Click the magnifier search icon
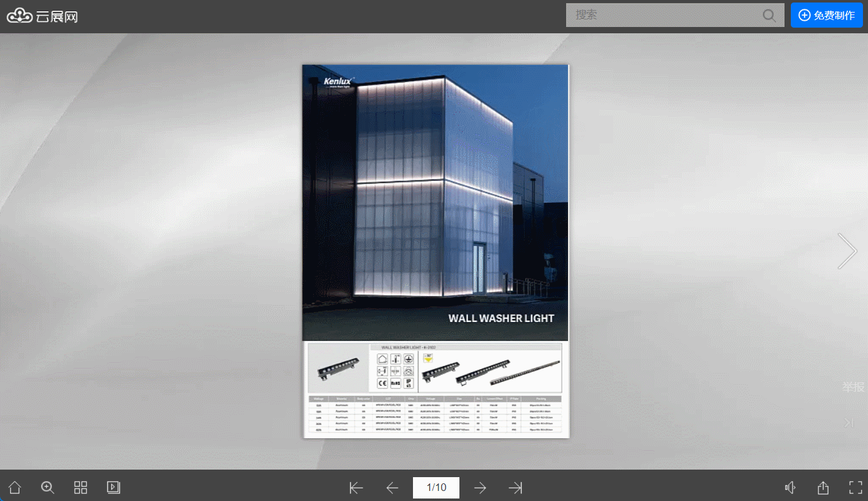Viewport: 868px width, 501px height. click(x=769, y=16)
